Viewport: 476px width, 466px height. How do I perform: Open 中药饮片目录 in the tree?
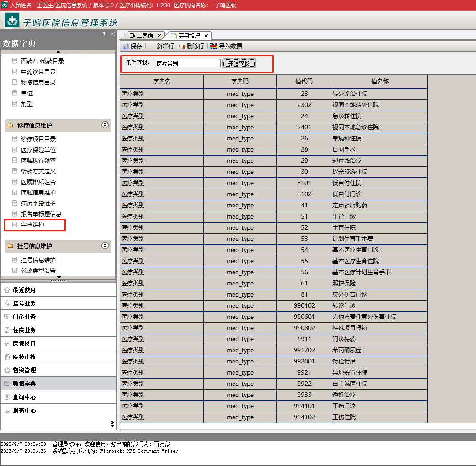point(38,72)
